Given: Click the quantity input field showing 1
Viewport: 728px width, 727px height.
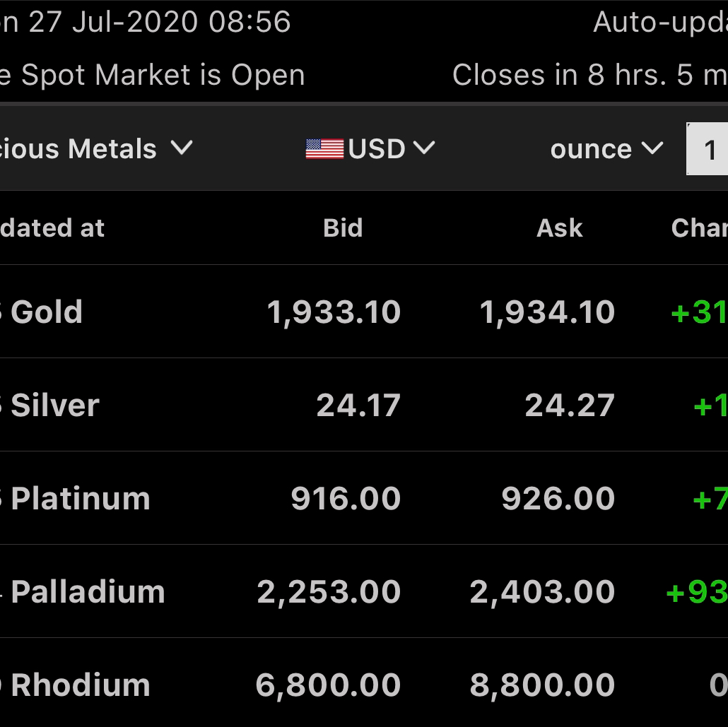Looking at the screenshot, I should pyautogui.click(x=707, y=149).
